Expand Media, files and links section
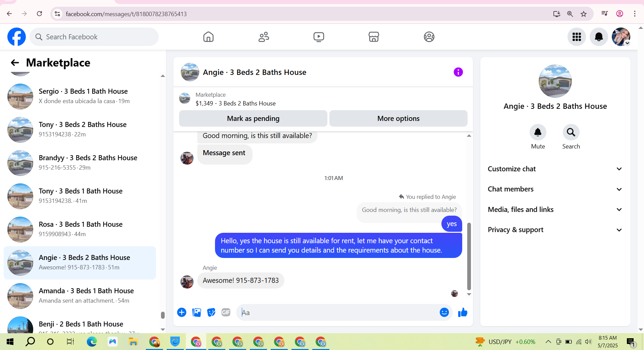This screenshot has height=350, width=644. point(555,210)
